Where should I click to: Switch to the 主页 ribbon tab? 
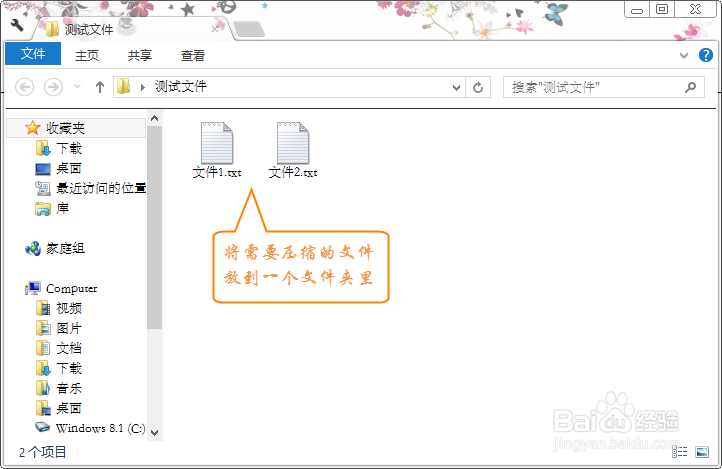pyautogui.click(x=87, y=56)
